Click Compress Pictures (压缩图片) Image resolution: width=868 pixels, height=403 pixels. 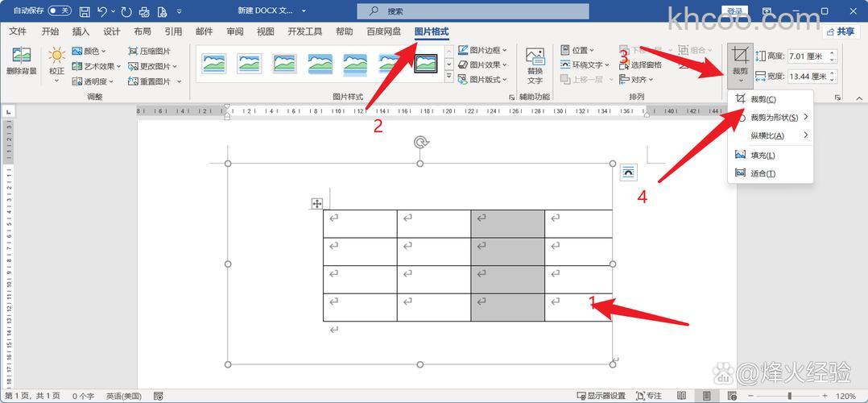149,51
